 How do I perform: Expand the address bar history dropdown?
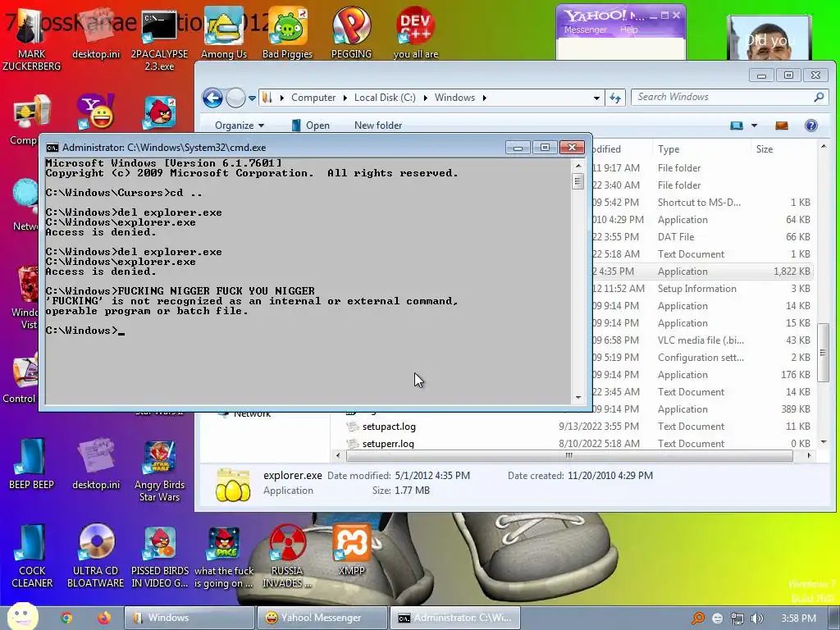596,98
